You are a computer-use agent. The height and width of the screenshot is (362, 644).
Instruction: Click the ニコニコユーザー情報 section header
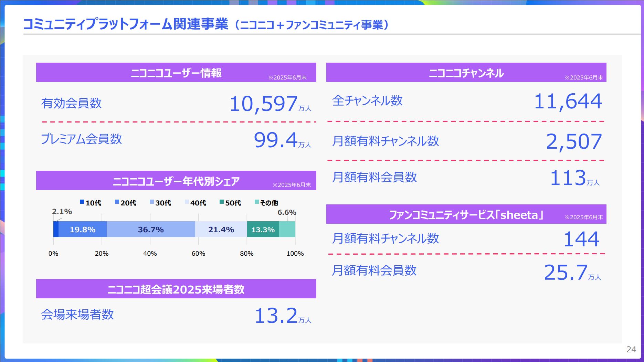click(x=176, y=72)
